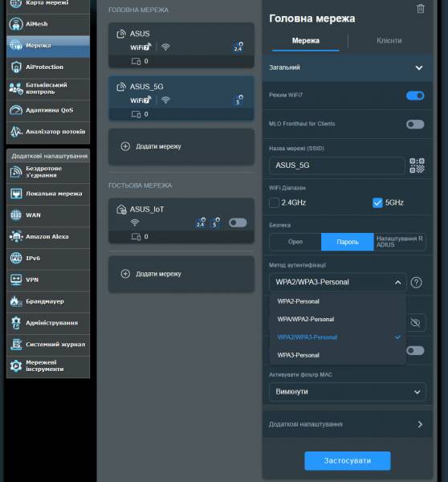The height and width of the screenshot is (482, 448).
Task: Show the SSID QR code icon
Action: tap(417, 165)
